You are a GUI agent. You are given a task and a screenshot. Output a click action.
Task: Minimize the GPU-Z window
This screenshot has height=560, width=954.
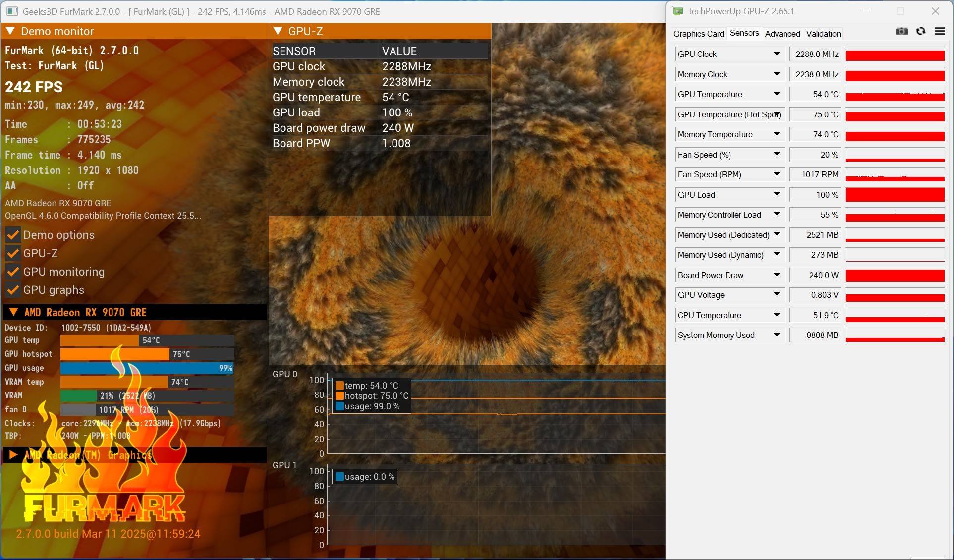pos(866,11)
